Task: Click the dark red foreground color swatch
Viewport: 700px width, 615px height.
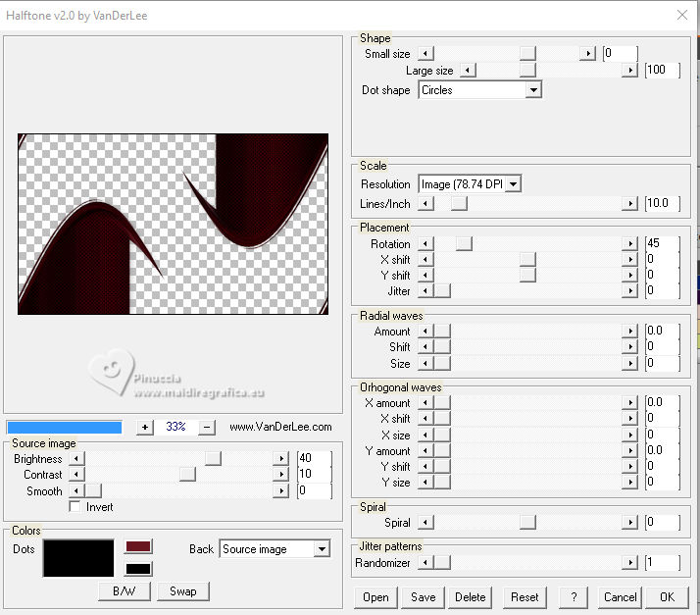Action: pos(138,546)
